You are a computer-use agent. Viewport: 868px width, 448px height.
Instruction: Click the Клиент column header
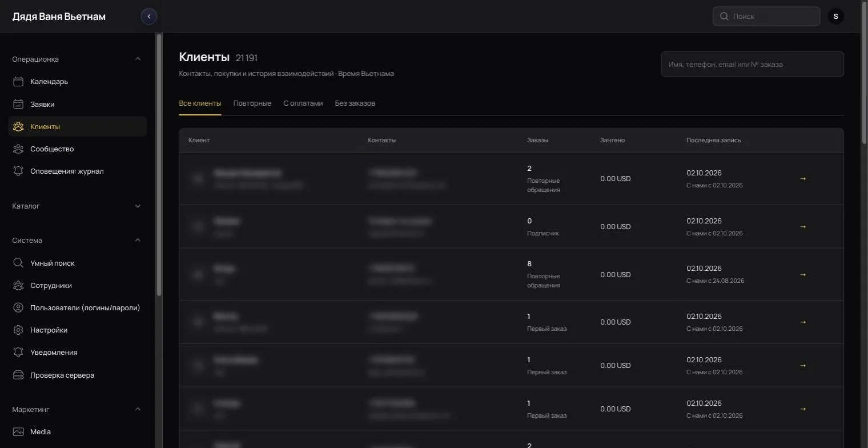(199, 140)
